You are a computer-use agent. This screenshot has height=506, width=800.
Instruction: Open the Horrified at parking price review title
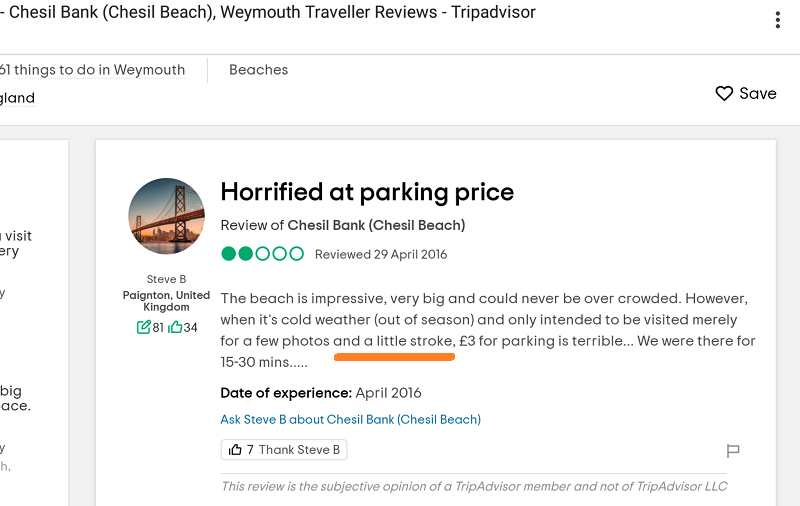(367, 192)
